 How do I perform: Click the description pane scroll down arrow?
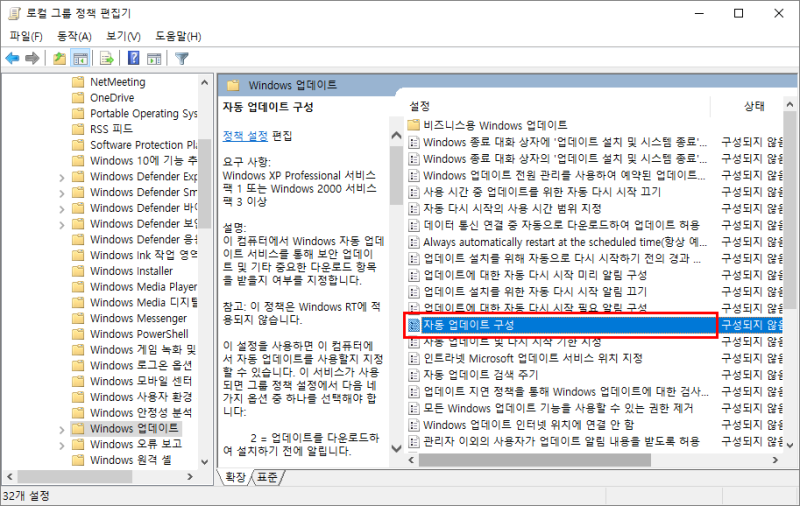click(396, 448)
